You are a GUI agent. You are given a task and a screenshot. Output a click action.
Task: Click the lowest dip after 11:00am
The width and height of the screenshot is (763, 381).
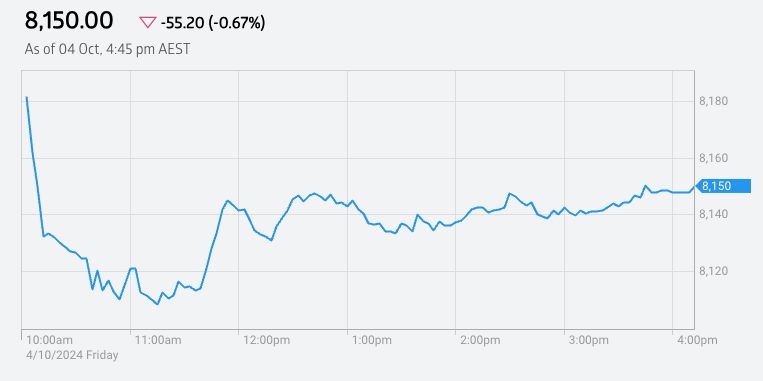(x=157, y=304)
